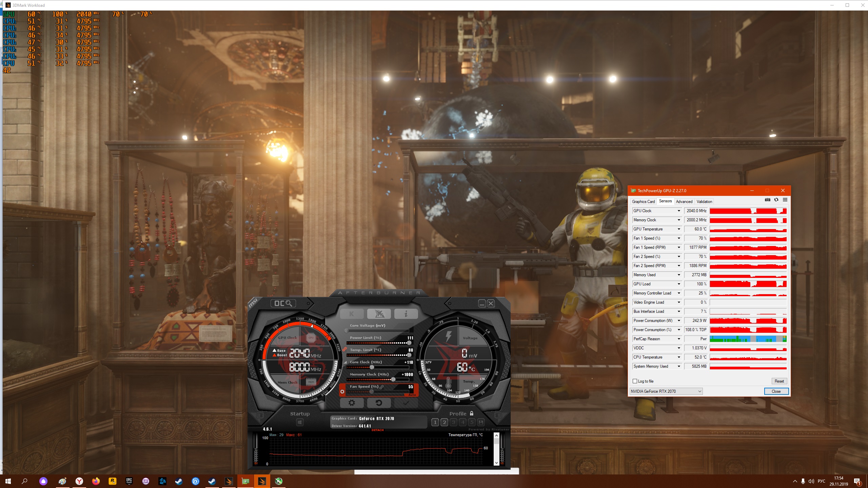Enable Log to file checkbox
Viewport: 868px width, 488px height.
click(635, 381)
